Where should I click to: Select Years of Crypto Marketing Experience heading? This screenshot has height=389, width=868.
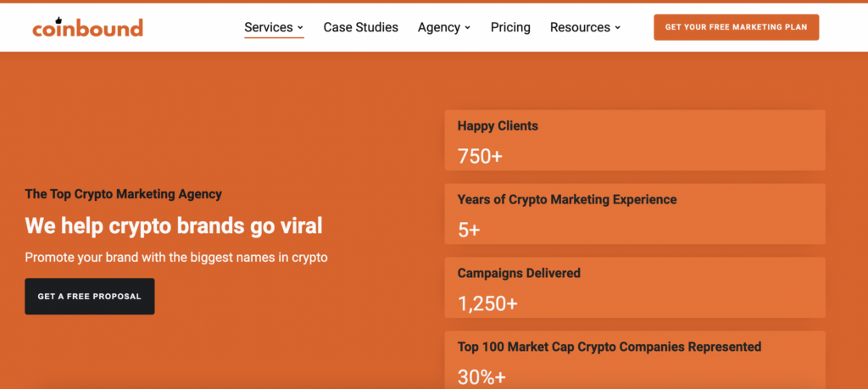[x=567, y=199]
